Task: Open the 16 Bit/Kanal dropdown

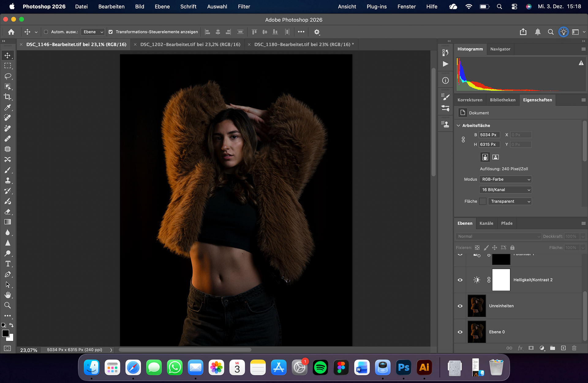Action: pyautogui.click(x=505, y=190)
